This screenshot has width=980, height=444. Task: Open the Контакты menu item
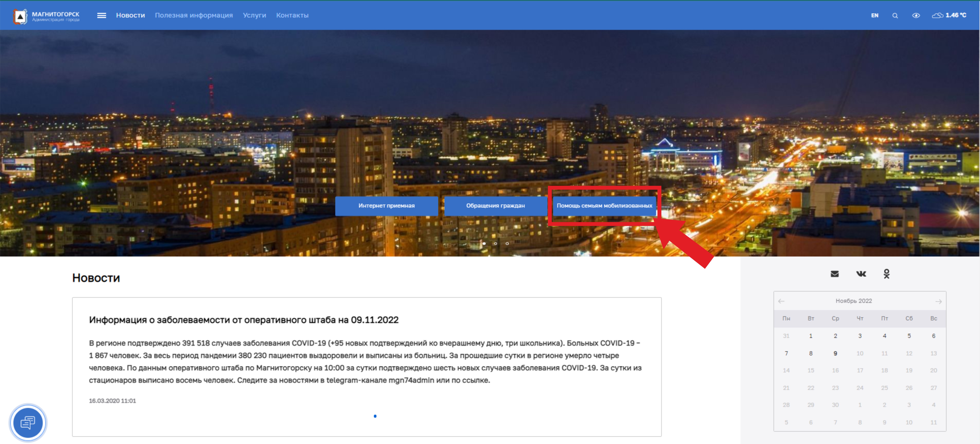click(292, 16)
